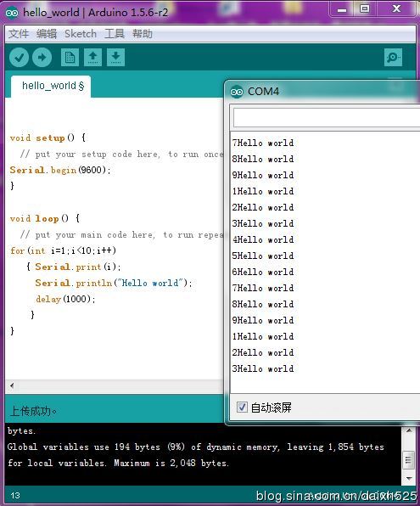Maximize the Arduino window
The width and height of the screenshot is (420, 506).
365,9
